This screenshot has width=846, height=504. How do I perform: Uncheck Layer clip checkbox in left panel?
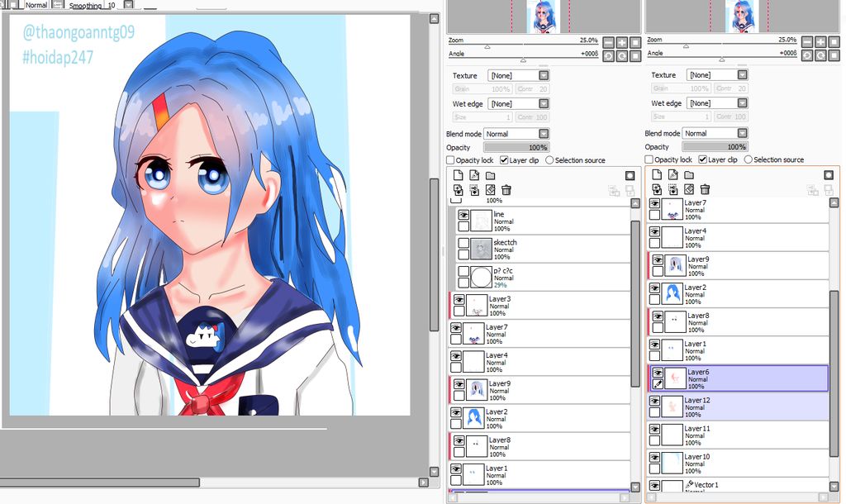click(x=504, y=160)
